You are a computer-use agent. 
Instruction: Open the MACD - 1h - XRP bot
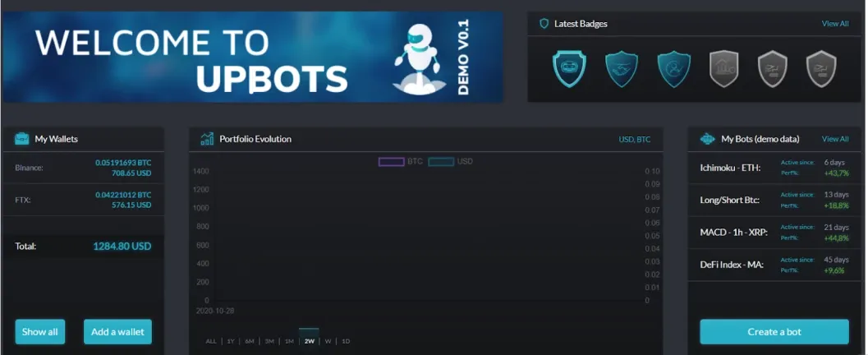pyautogui.click(x=733, y=233)
